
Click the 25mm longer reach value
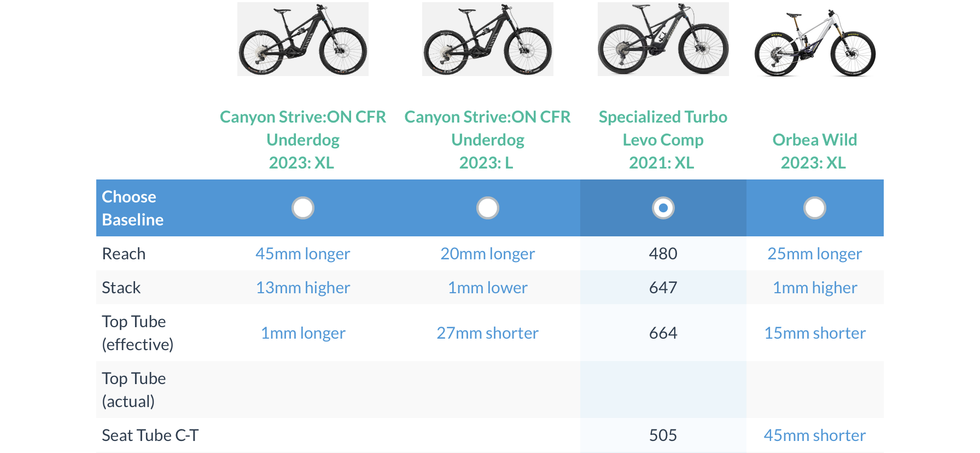click(815, 254)
